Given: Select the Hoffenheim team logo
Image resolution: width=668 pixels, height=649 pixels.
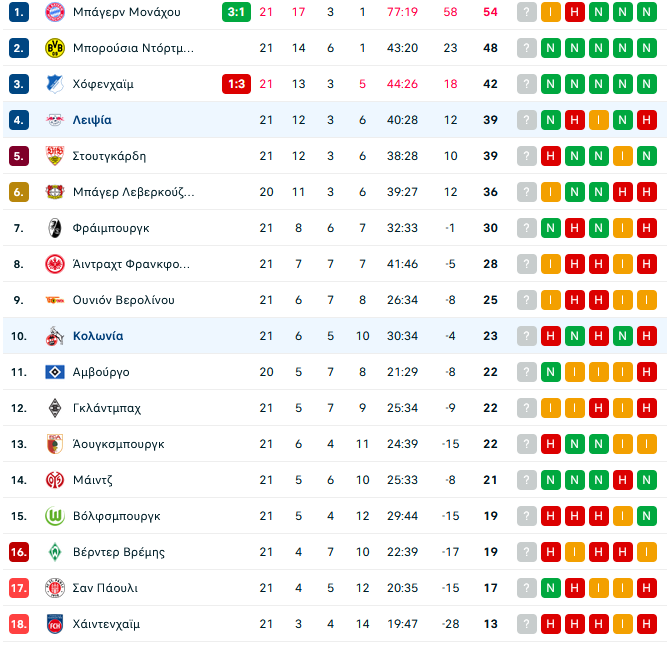Looking at the screenshot, I should tap(54, 84).
